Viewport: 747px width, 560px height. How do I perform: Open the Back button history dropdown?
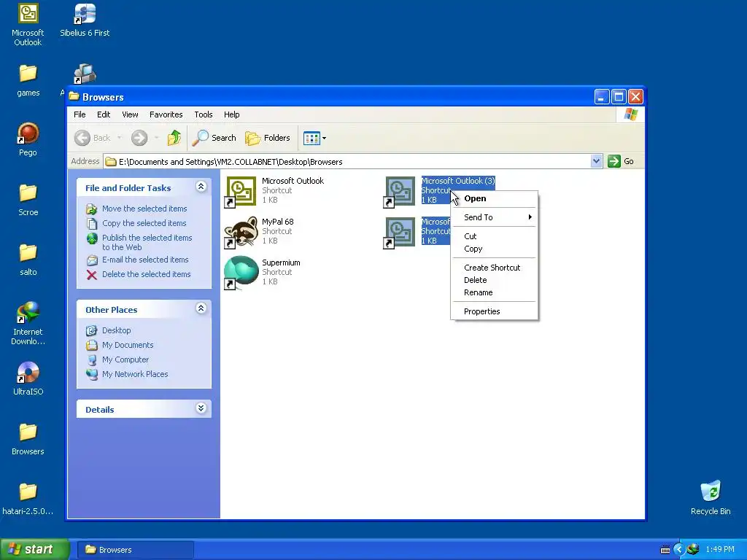119,138
